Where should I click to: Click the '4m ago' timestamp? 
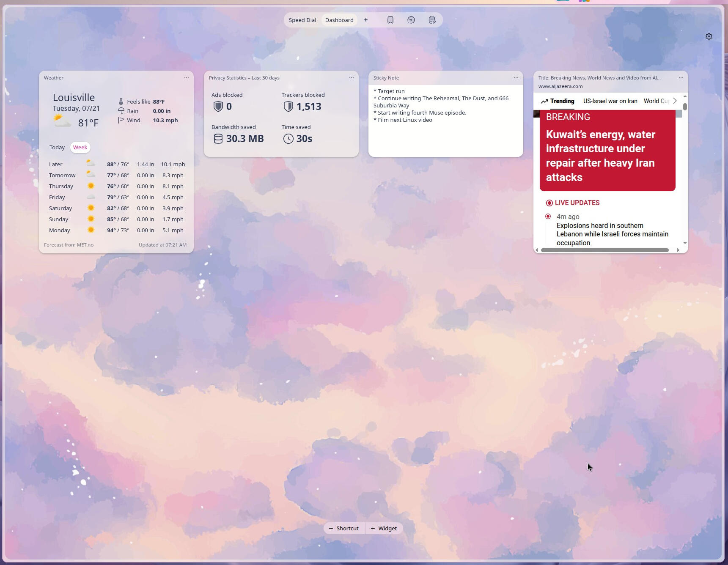click(x=568, y=217)
